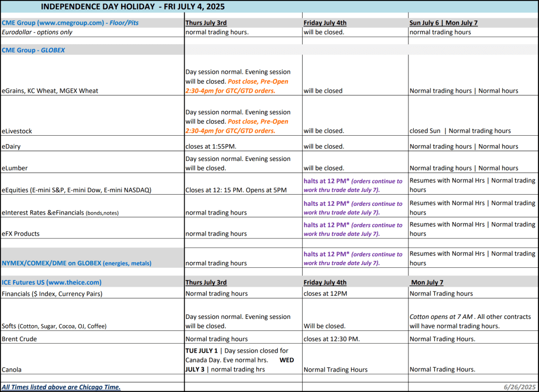Screen dimensions: 539x392
Task: Open the 'CME Group - GLOBEX' section link
Action: [x=33, y=50]
